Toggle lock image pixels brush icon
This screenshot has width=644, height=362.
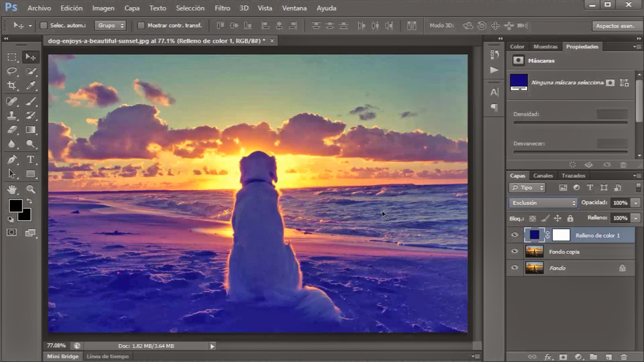545,218
